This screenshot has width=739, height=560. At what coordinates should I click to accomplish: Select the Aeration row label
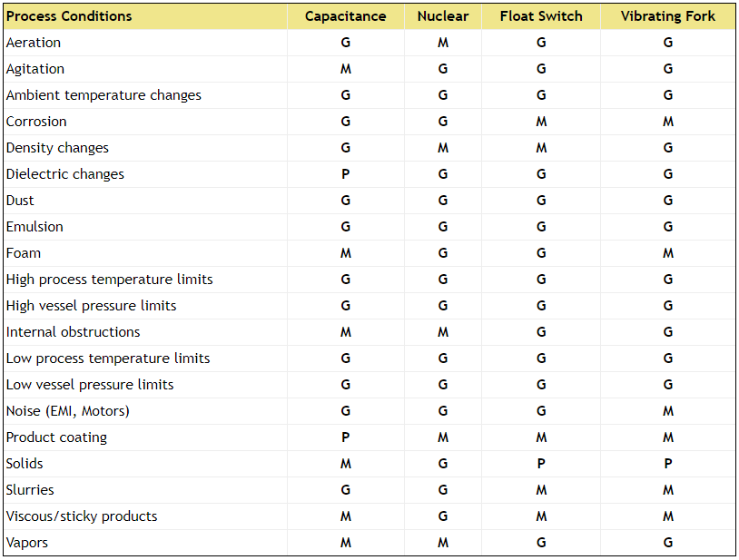tap(34, 43)
